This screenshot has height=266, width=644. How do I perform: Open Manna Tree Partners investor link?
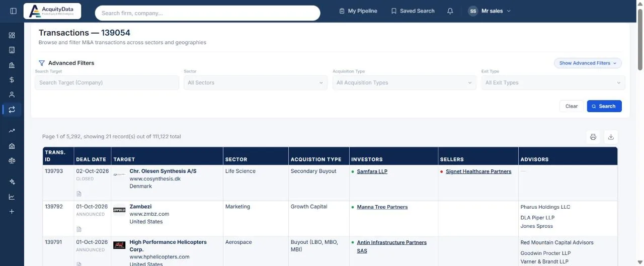pyautogui.click(x=382, y=207)
